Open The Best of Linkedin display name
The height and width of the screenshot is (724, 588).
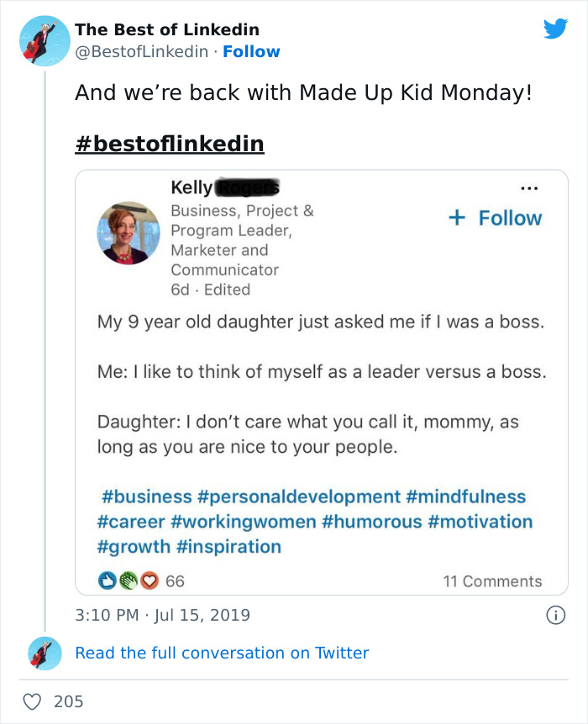[167, 29]
